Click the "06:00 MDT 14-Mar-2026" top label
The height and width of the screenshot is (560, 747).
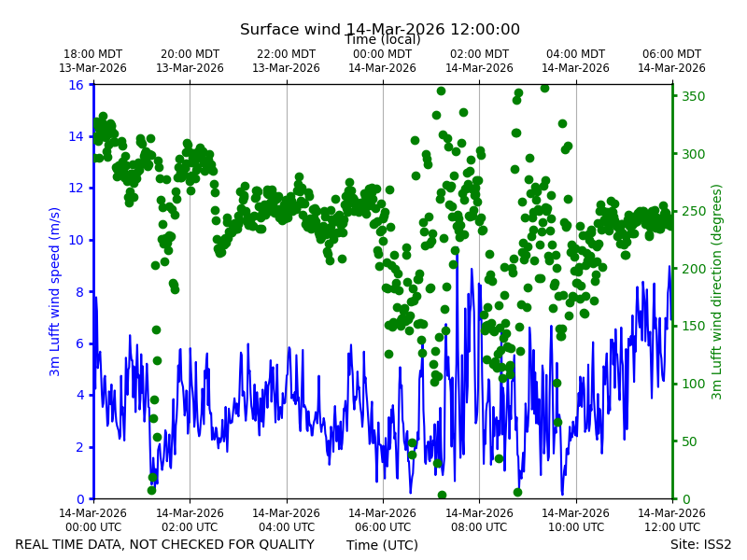(671, 61)
